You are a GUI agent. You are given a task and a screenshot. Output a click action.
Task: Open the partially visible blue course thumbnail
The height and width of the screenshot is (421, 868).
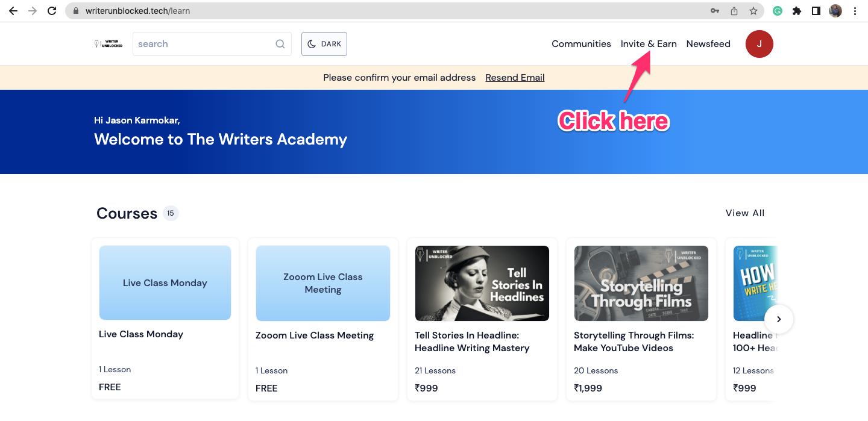[755, 283]
